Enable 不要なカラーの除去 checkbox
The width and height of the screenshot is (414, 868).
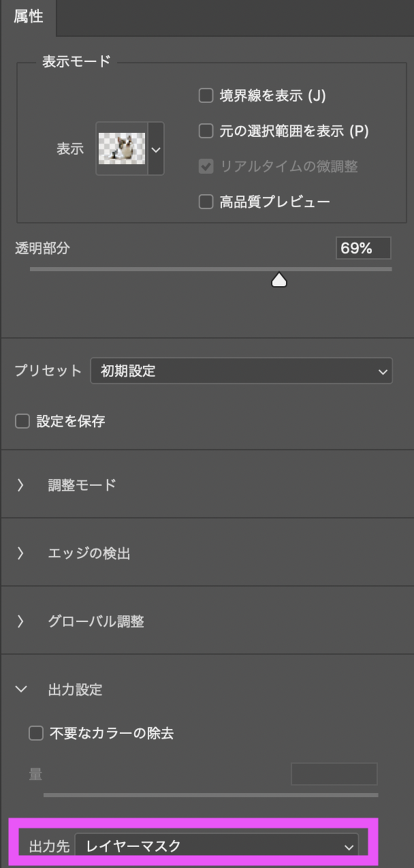(x=36, y=734)
